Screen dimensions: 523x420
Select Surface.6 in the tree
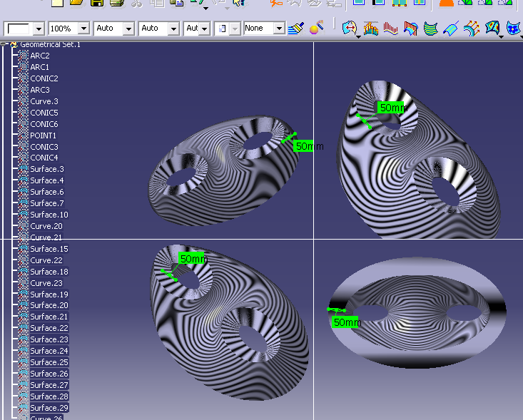[x=46, y=192]
